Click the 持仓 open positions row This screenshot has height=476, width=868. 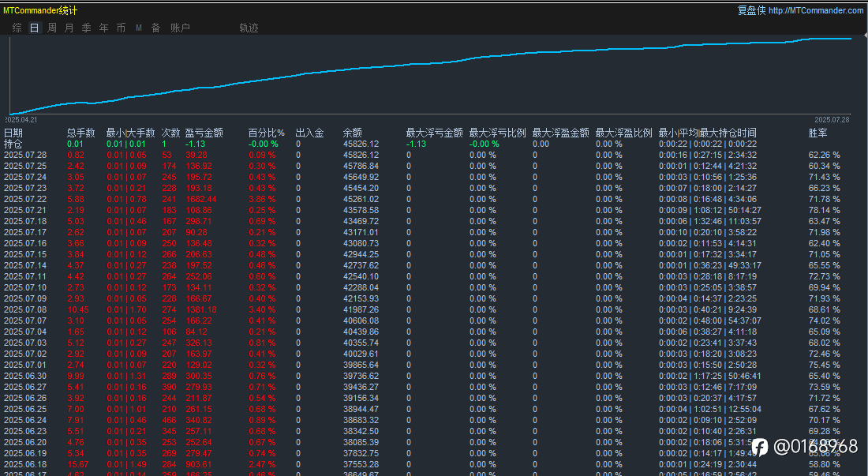pos(13,144)
